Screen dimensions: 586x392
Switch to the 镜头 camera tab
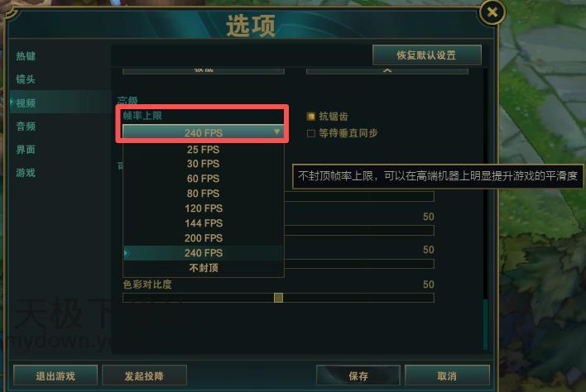pyautogui.click(x=26, y=79)
